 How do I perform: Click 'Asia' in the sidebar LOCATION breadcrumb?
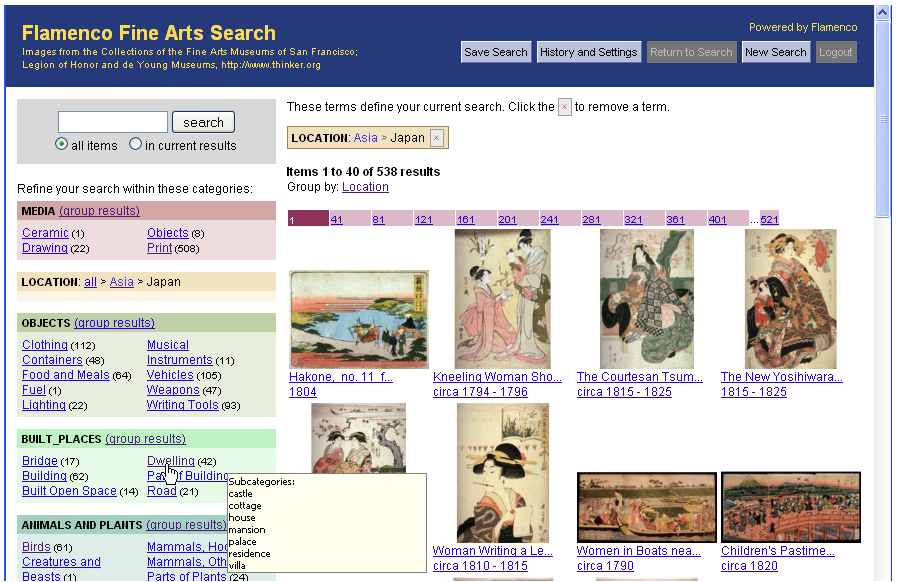[121, 282]
